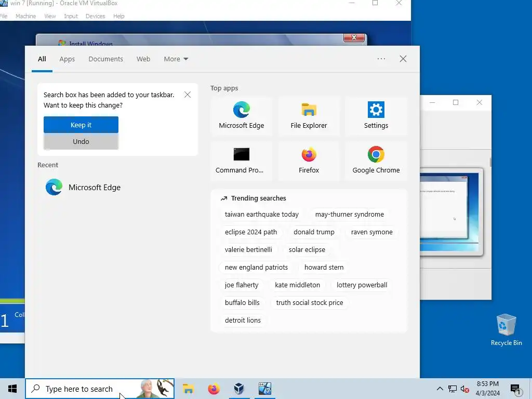
Task: Switch to win 7 VM taskbar icon
Action: (x=264, y=389)
